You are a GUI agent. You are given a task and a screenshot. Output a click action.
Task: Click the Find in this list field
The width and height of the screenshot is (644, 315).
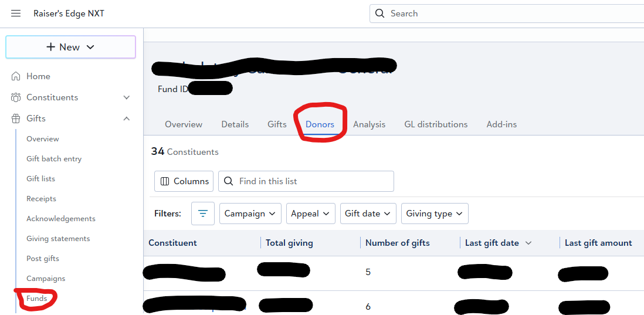coord(306,181)
